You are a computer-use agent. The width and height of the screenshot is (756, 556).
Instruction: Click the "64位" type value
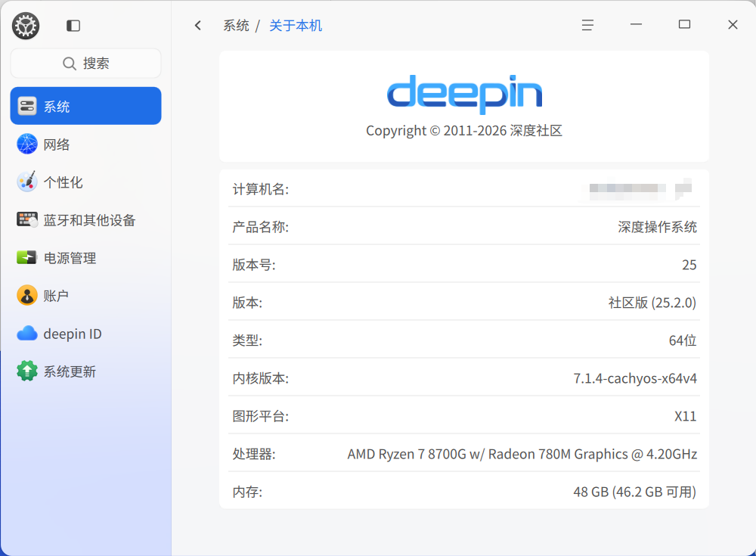tap(683, 340)
